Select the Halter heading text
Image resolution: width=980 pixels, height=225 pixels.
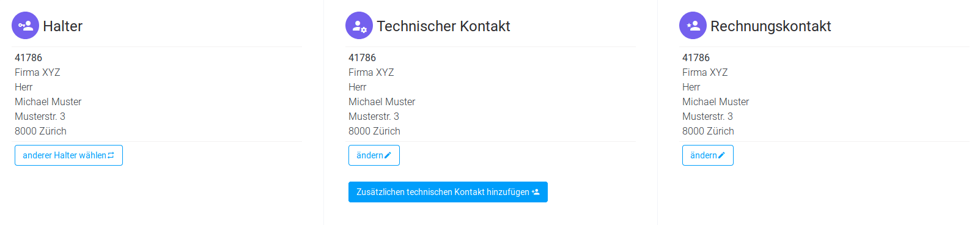click(62, 26)
